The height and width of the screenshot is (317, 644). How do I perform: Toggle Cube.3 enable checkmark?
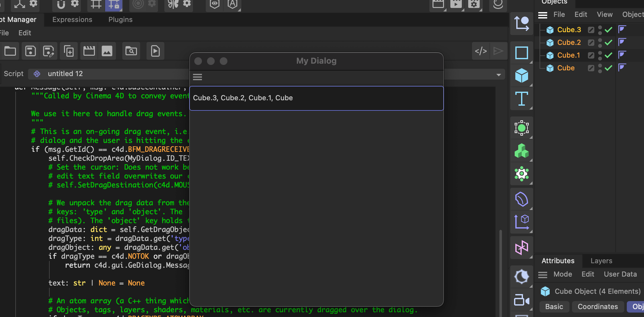click(608, 30)
